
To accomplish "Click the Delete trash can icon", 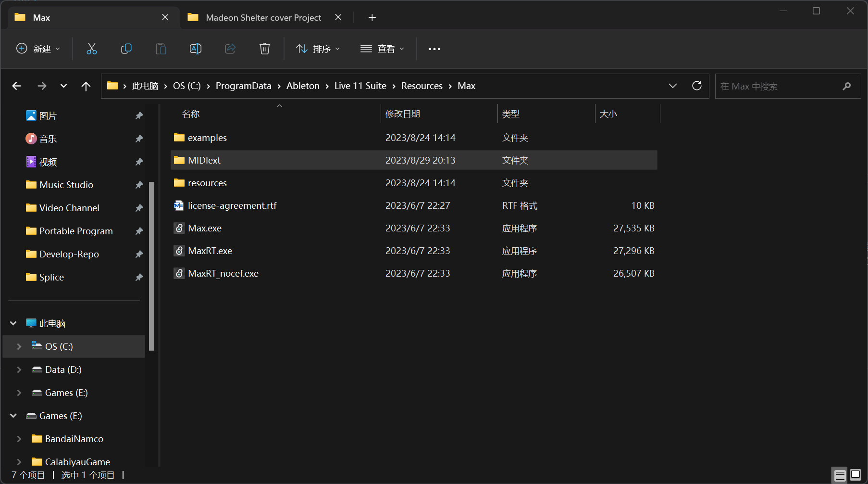I will click(x=265, y=49).
